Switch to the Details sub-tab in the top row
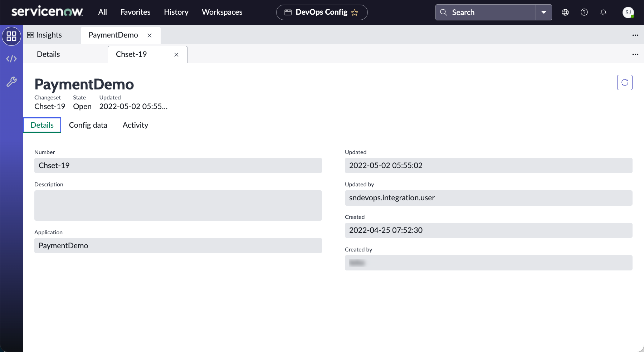Image resolution: width=644 pixels, height=352 pixels. coord(48,54)
